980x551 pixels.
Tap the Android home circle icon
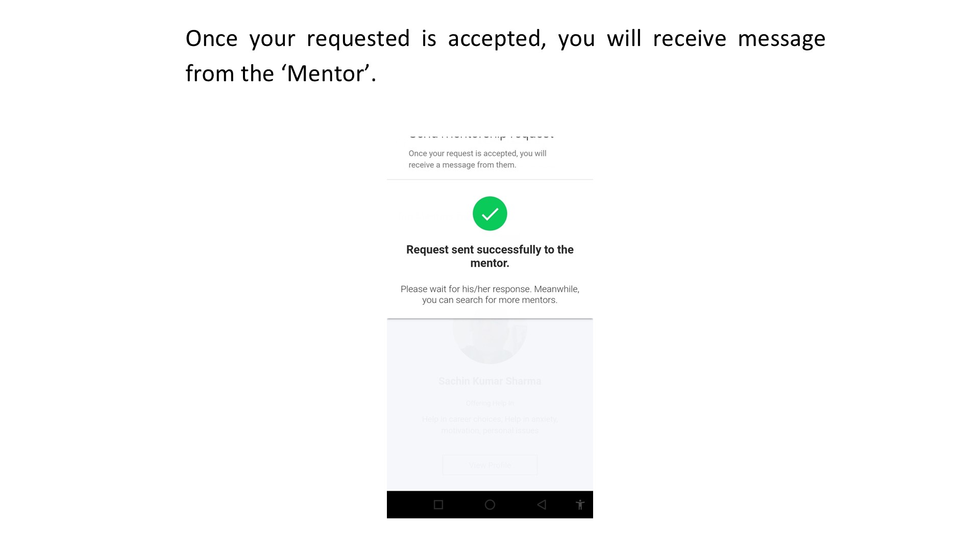pos(490,505)
